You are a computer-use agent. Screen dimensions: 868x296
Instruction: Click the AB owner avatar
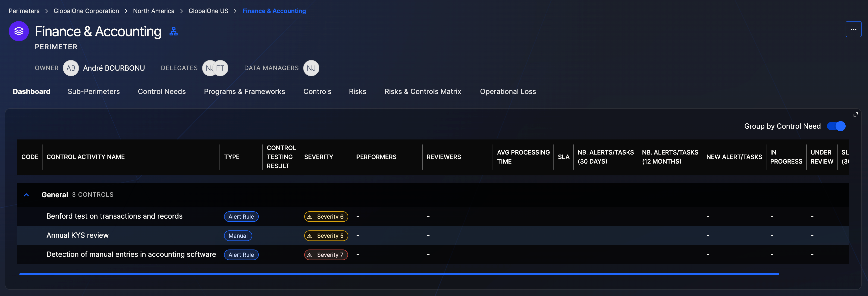71,68
